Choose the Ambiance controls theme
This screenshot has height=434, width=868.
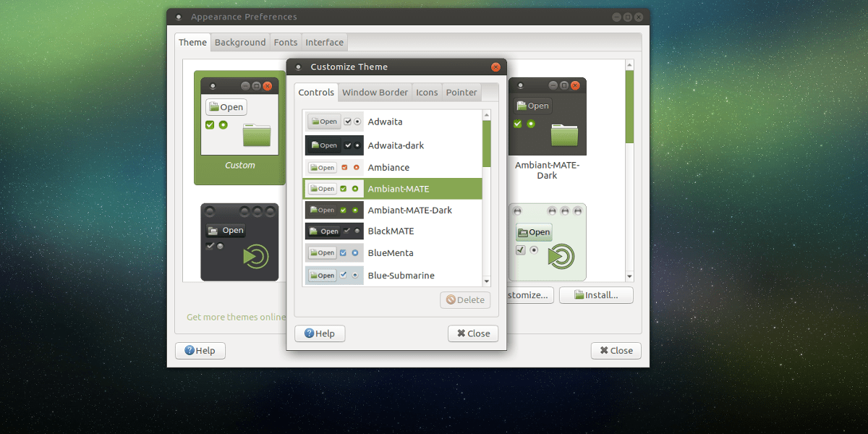(392, 167)
